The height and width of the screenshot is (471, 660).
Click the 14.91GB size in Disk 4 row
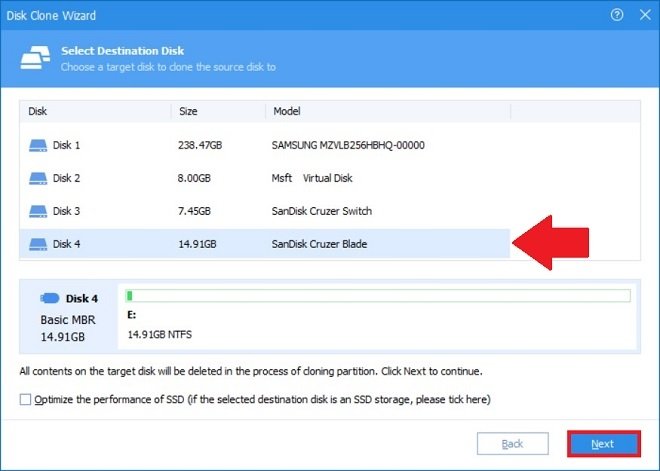click(197, 244)
